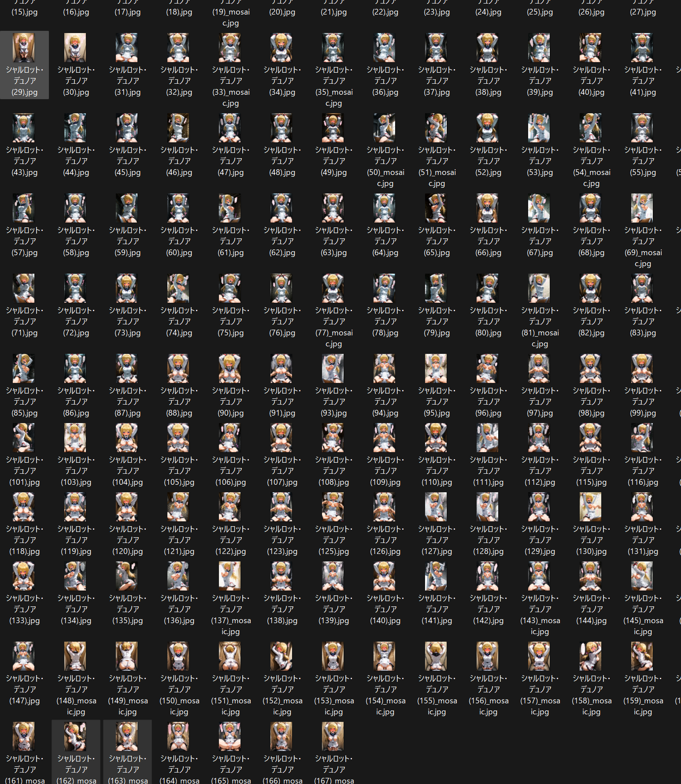Select file name シャルロット・デュノア (106).jpg
Image resolution: width=681 pixels, height=784 pixels.
point(231,471)
